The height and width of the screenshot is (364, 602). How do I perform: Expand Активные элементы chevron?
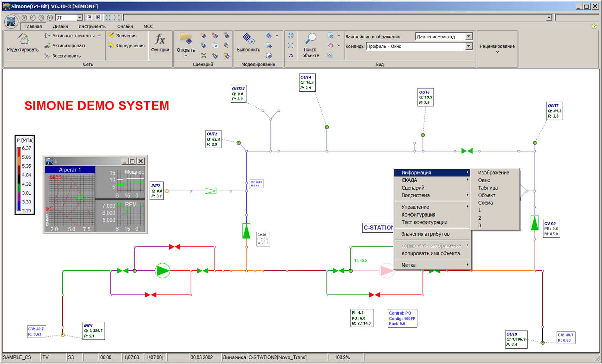coord(99,36)
